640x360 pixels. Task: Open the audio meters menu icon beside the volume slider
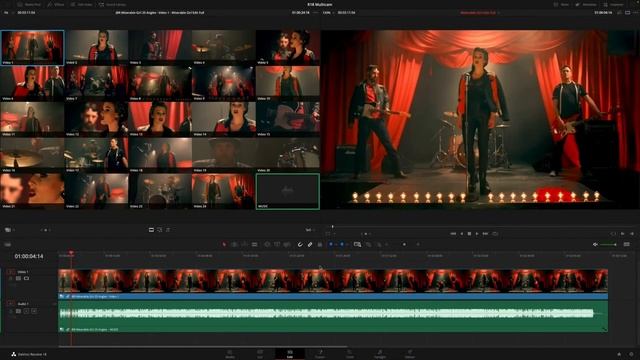coord(627,244)
